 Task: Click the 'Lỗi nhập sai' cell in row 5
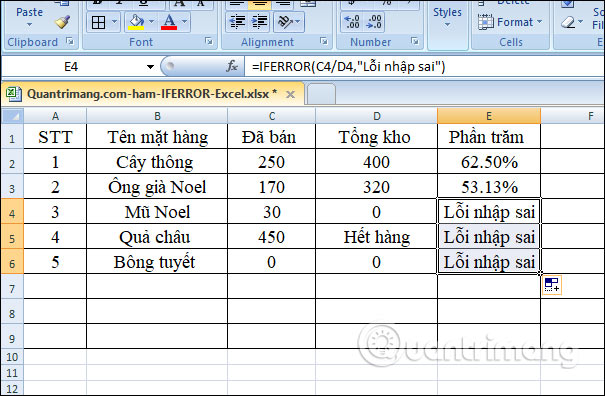[489, 237]
